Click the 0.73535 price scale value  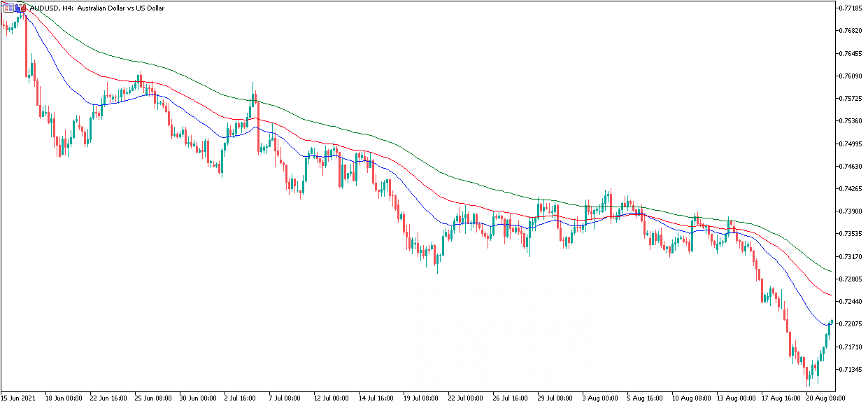pyautogui.click(x=851, y=234)
